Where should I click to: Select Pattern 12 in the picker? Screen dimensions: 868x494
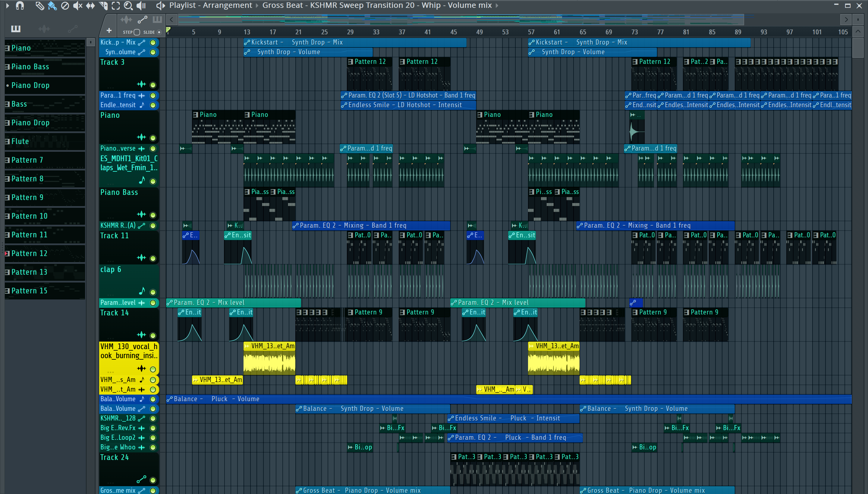click(45, 253)
